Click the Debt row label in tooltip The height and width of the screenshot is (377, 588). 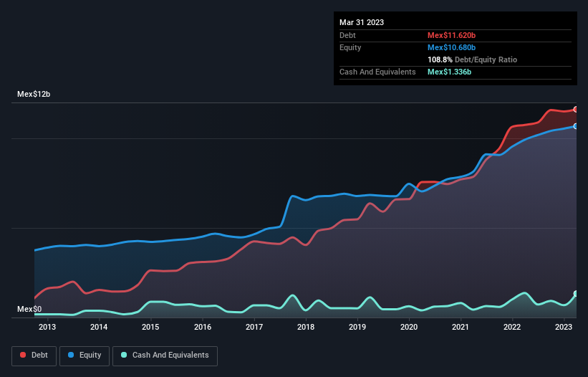[347, 35]
